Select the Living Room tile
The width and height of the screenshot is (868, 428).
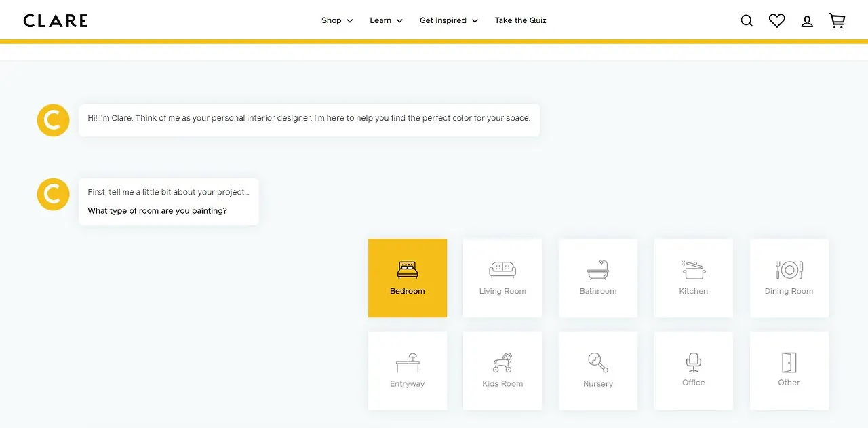coord(502,278)
